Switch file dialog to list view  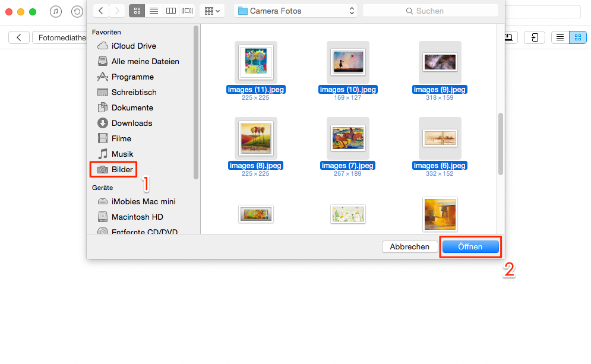coord(154,11)
